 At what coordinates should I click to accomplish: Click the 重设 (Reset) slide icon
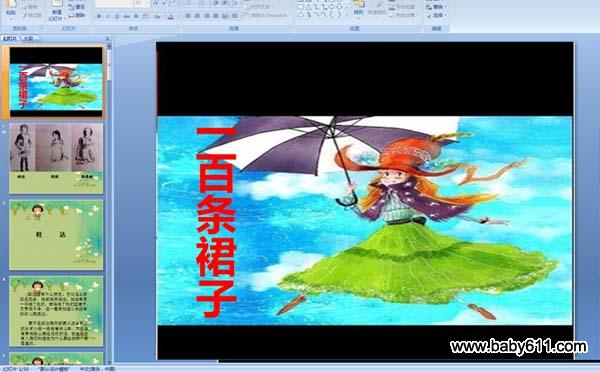(x=77, y=7)
